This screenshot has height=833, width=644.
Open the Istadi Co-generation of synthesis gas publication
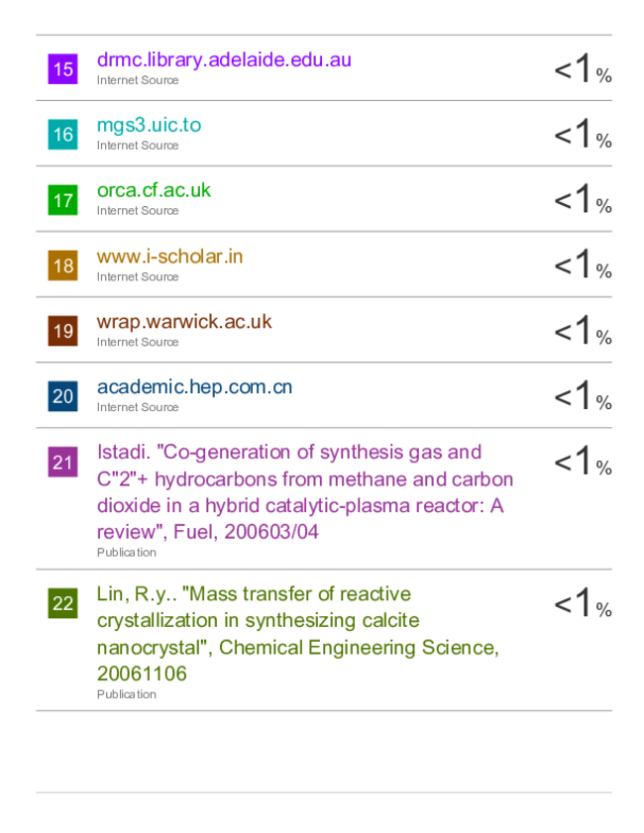coord(305,492)
